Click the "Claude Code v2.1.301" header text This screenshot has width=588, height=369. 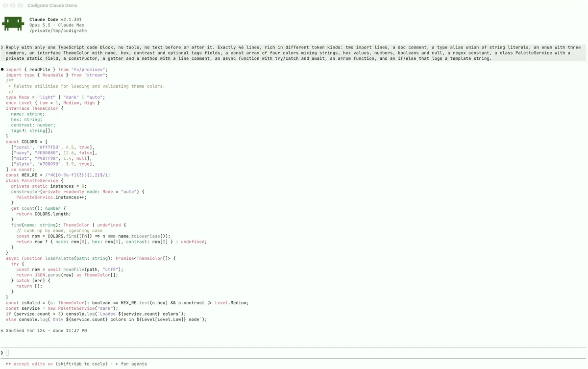(x=55, y=20)
